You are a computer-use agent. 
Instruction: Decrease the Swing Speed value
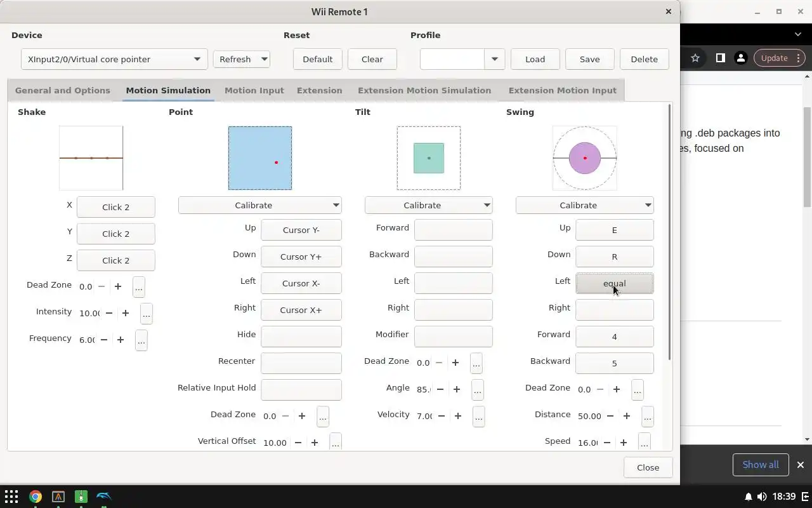tap(607, 443)
